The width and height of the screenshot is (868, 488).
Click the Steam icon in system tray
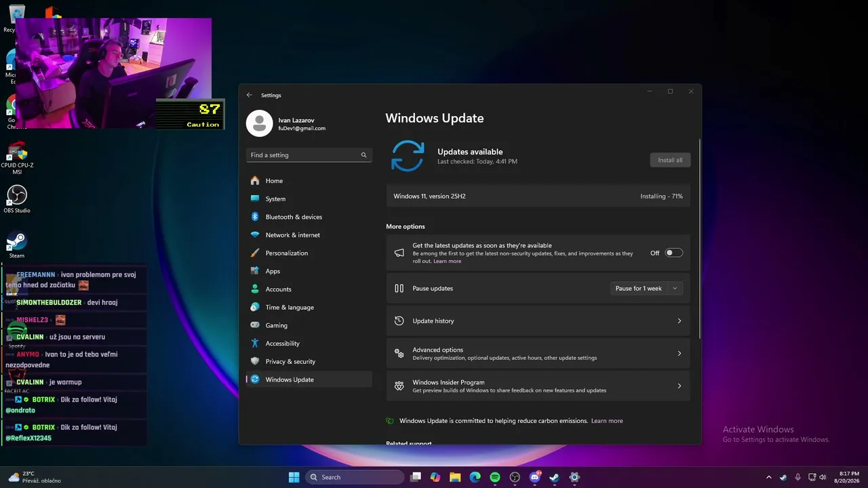tap(783, 477)
